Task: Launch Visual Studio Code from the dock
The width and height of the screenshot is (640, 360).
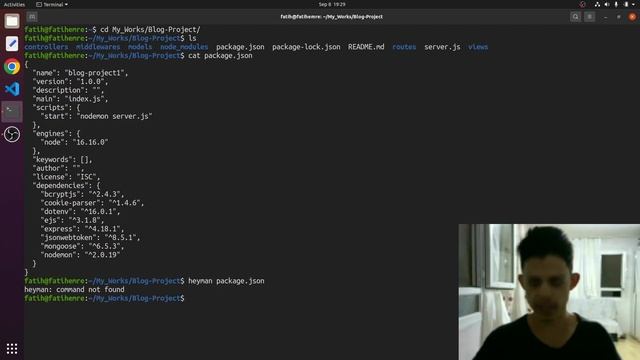Action: [x=12, y=89]
